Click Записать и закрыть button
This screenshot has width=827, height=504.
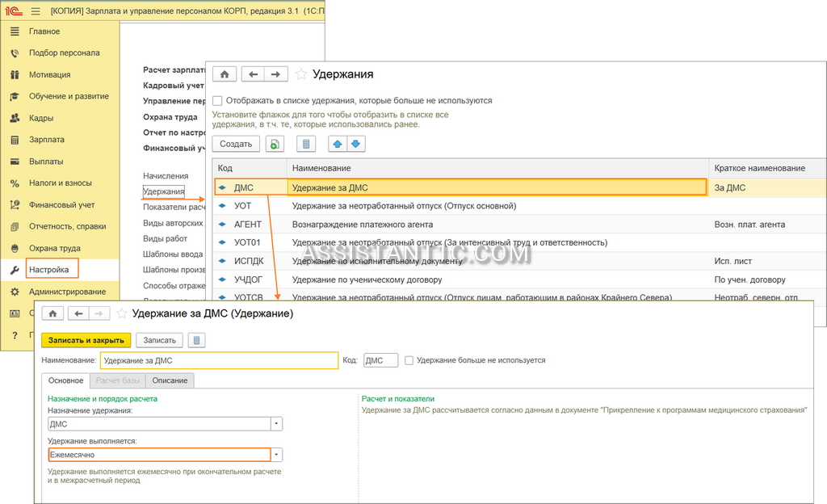click(x=86, y=341)
